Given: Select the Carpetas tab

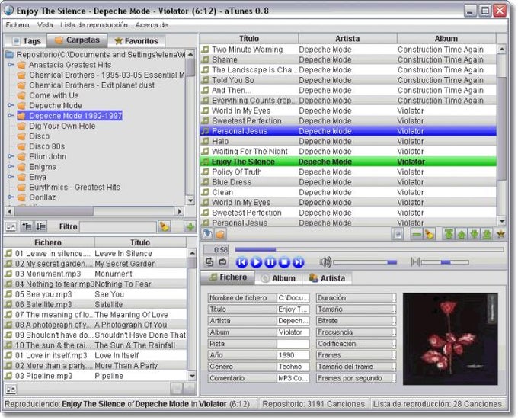Looking at the screenshot, I should tap(77, 40).
